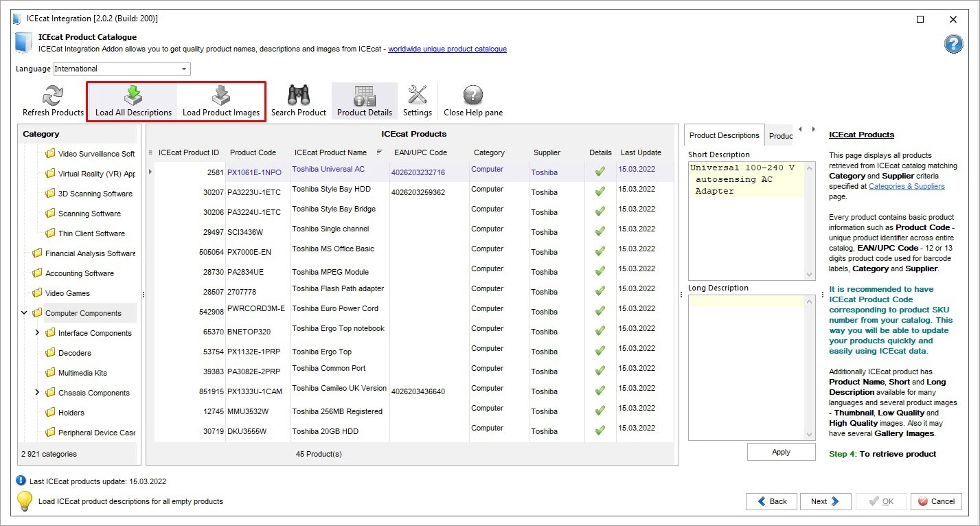Click the Apply button

point(782,452)
